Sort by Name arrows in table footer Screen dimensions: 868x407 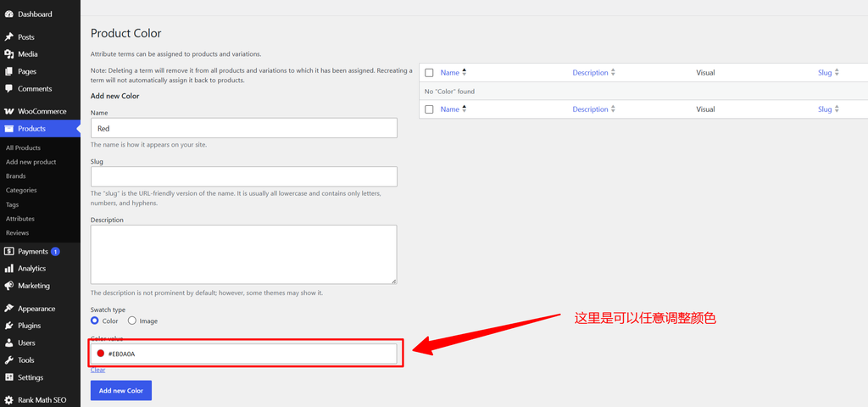(465, 109)
